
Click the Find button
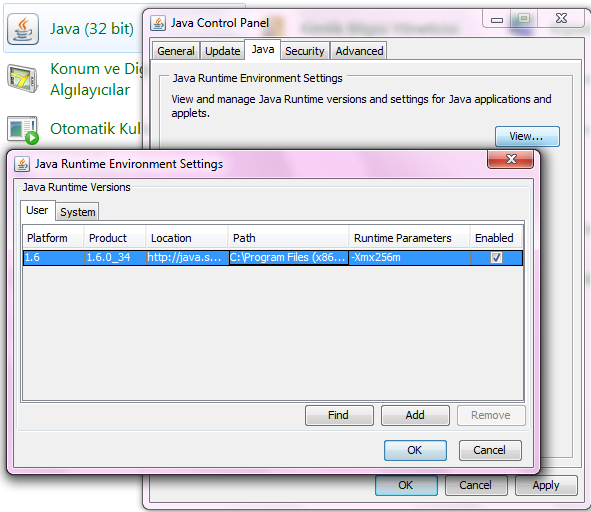click(339, 415)
